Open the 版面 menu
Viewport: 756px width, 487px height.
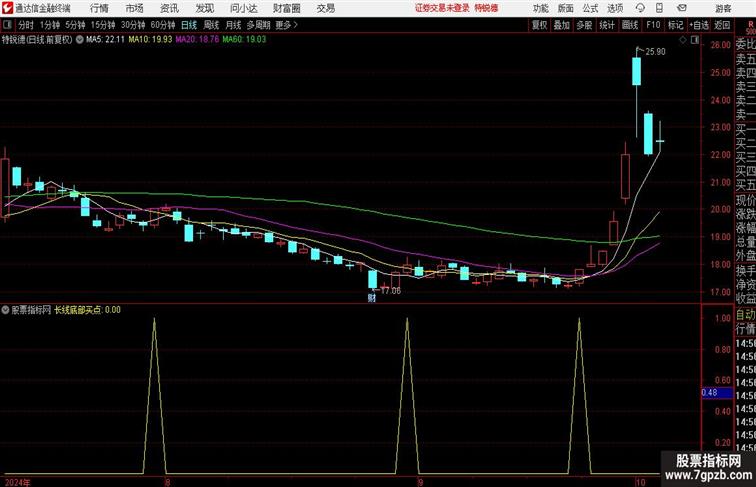click(x=566, y=8)
